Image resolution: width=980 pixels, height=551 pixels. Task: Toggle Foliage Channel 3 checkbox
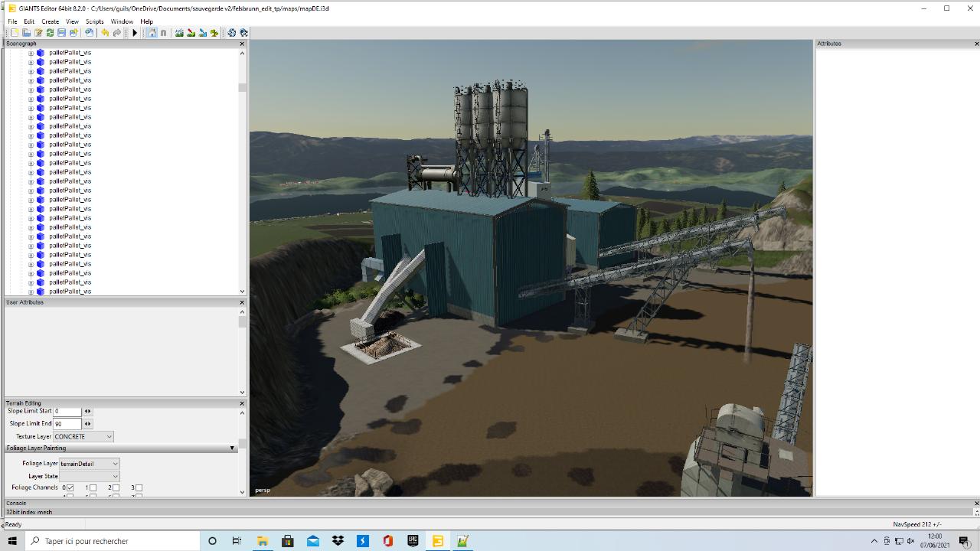coord(139,487)
